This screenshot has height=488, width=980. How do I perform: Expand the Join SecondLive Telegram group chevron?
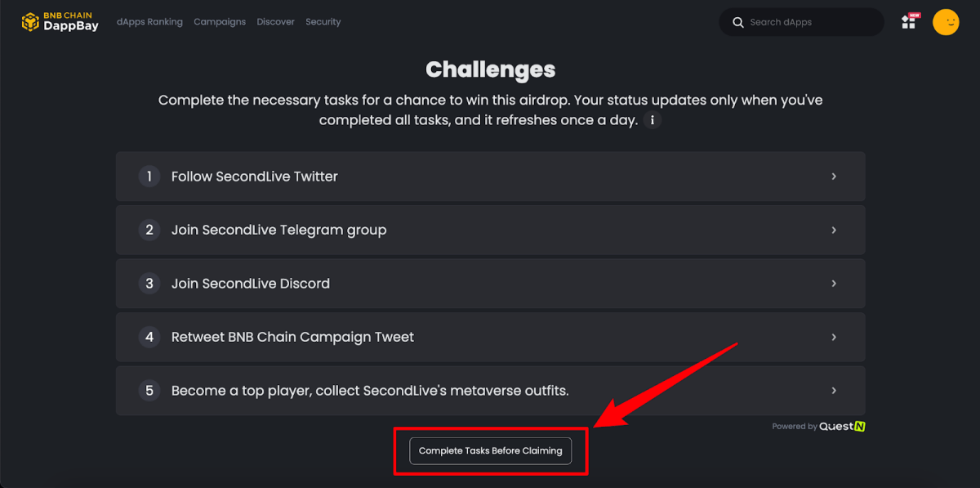[834, 231]
